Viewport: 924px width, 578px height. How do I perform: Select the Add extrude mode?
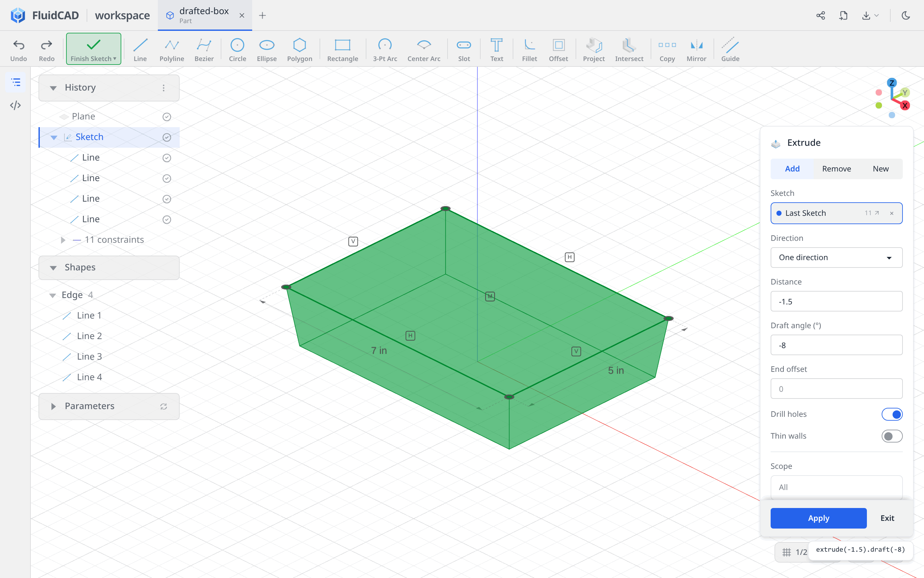click(792, 169)
